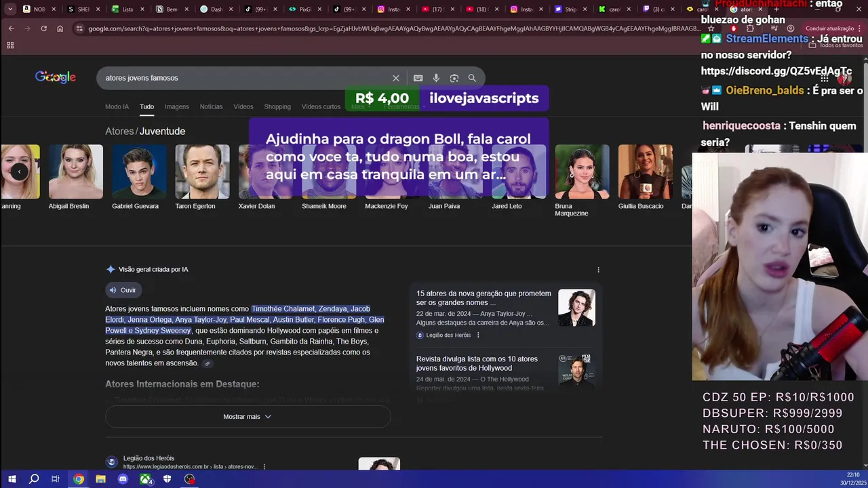
Task: Open Timothée Chalamet article thumbnail image
Action: point(576,308)
